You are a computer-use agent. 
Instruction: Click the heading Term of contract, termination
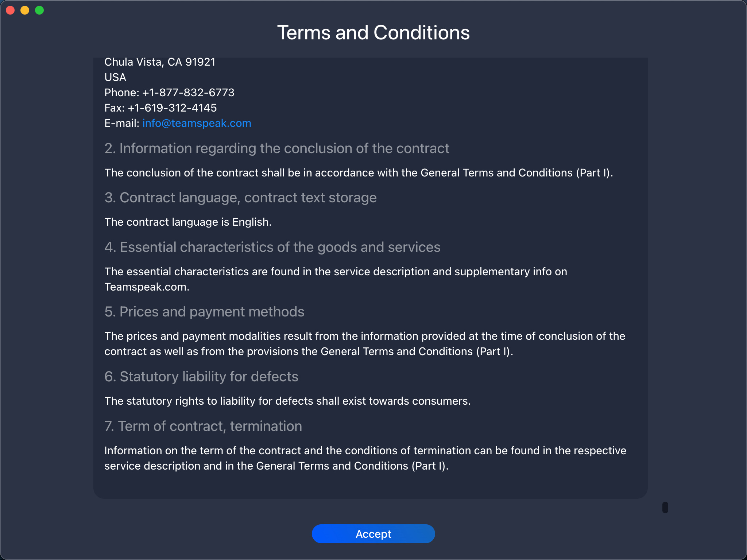click(x=203, y=426)
